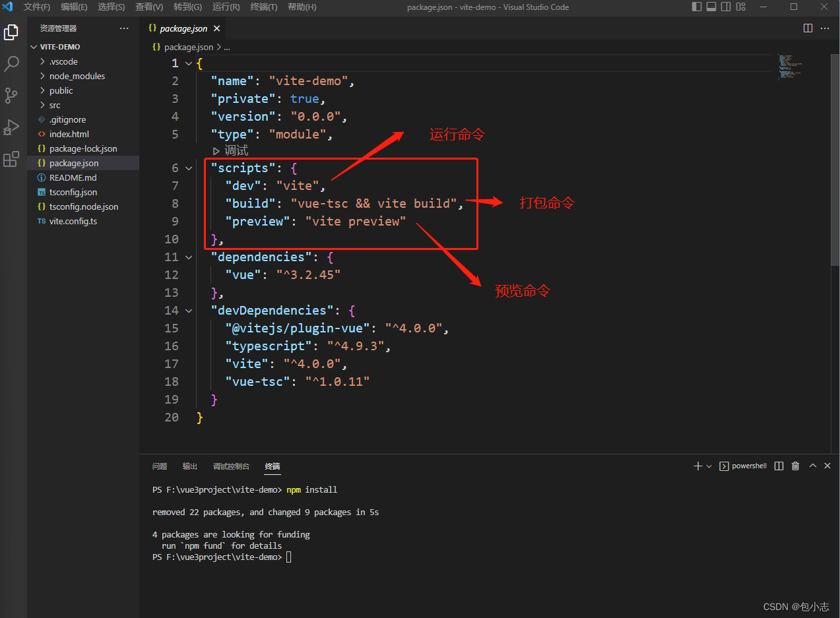Open the 转到(G) menu
This screenshot has height=618, width=840.
(188, 7)
